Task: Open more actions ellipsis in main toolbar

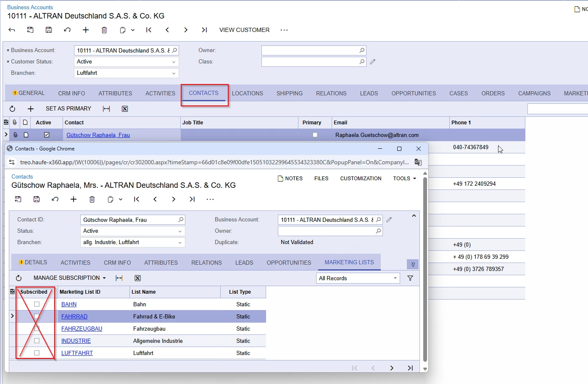Action: (x=284, y=30)
